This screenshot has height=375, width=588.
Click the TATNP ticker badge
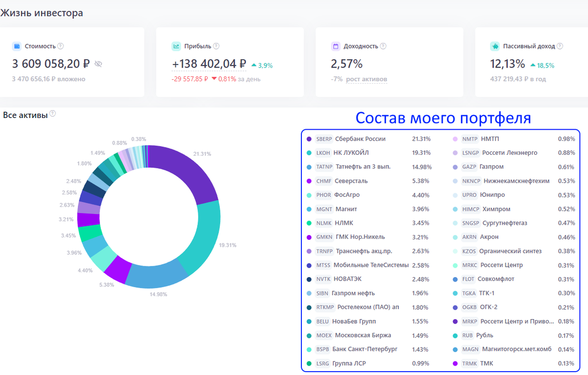(x=324, y=167)
